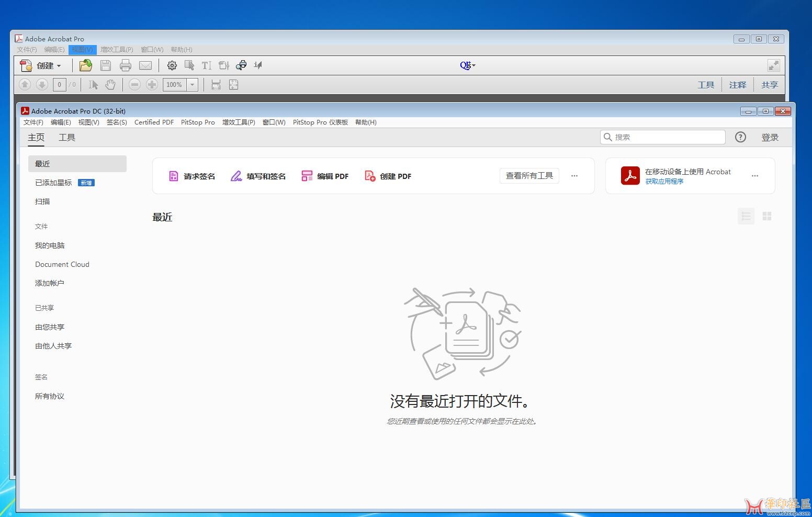Viewport: 812px width, 517px height.
Task: Open 编辑(E) menu in Acrobat Pro DC
Action: pos(61,122)
